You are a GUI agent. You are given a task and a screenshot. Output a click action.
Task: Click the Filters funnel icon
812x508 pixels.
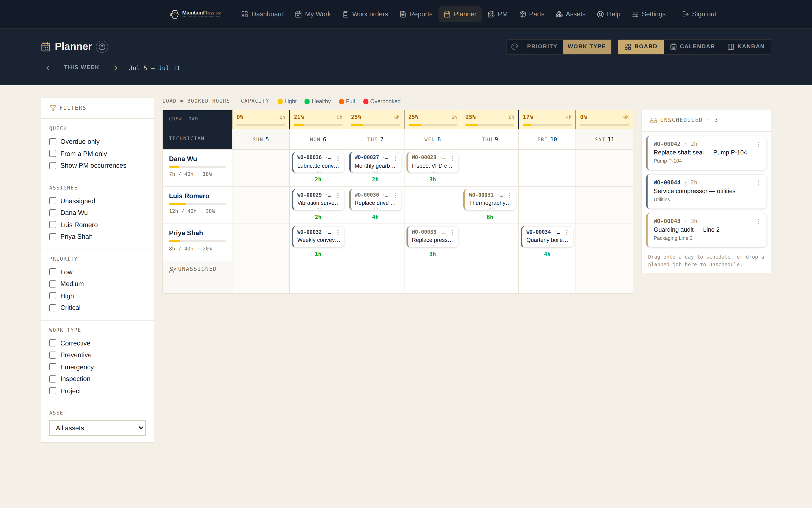click(53, 108)
